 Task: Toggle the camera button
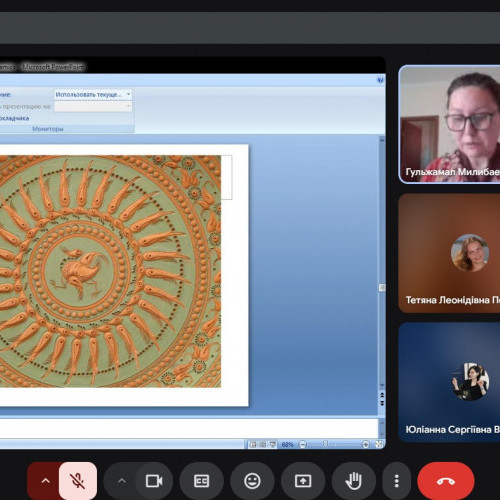click(154, 481)
